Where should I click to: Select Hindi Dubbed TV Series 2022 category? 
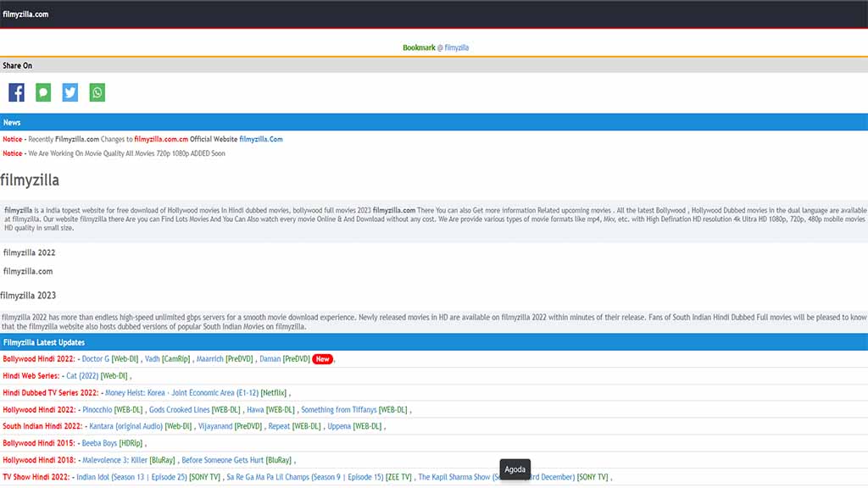(50, 393)
